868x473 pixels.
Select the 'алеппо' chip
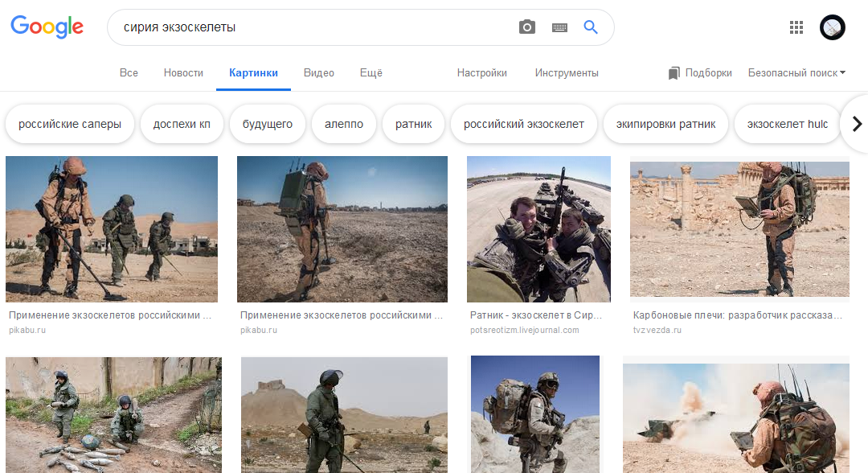click(x=344, y=124)
